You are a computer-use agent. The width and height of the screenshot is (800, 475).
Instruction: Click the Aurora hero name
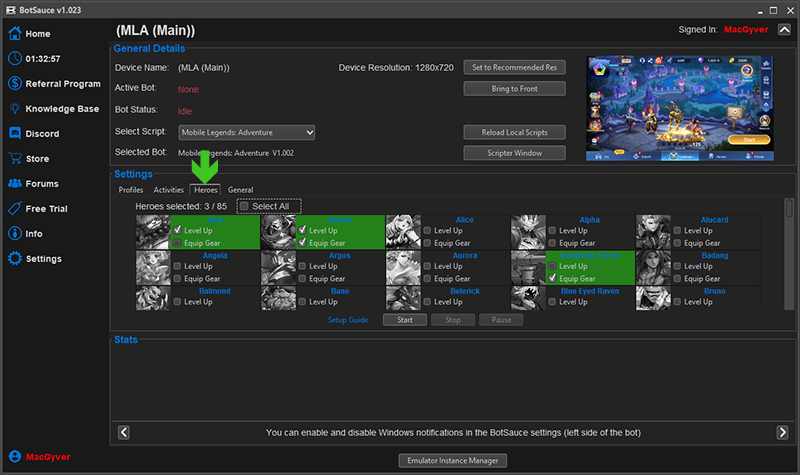[465, 255]
